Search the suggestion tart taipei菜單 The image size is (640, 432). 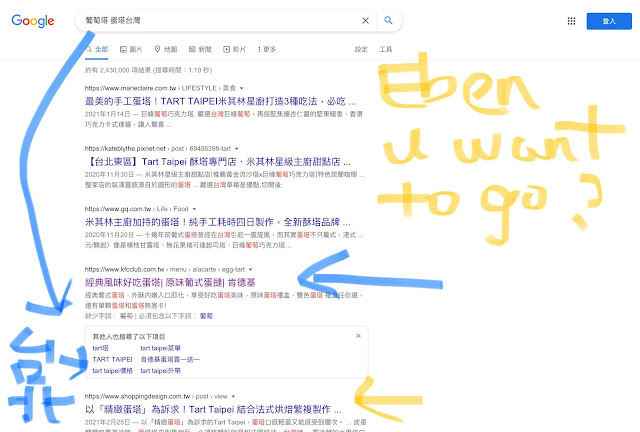pos(160,348)
